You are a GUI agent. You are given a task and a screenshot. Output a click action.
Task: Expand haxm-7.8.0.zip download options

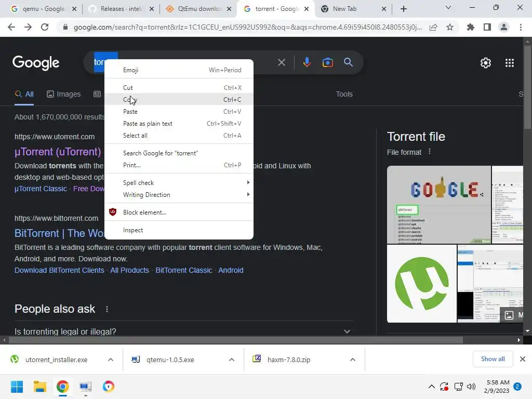[x=353, y=360]
